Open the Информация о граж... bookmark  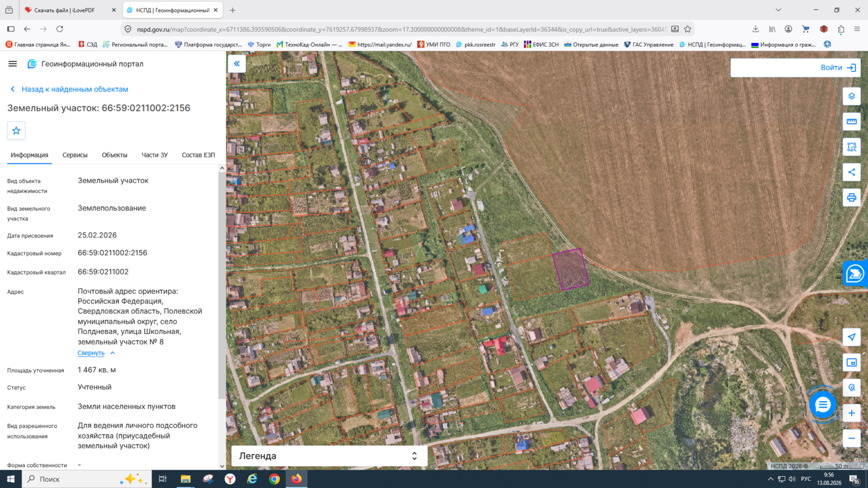pos(784,45)
